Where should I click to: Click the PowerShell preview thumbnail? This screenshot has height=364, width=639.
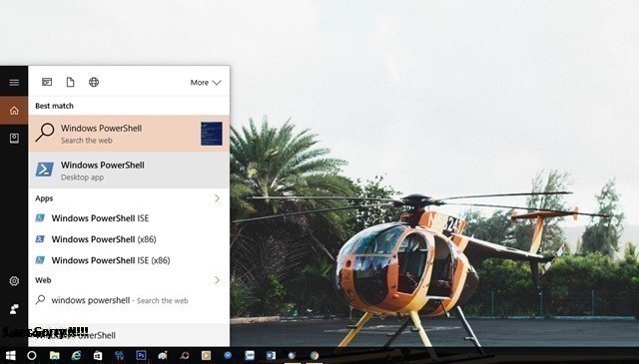coord(212,134)
